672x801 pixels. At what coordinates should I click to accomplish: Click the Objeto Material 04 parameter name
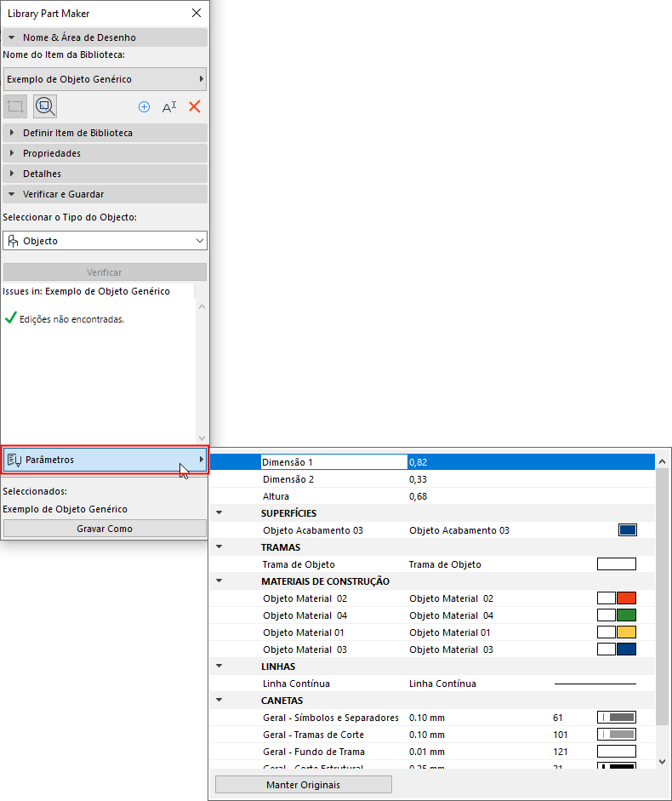click(x=305, y=615)
